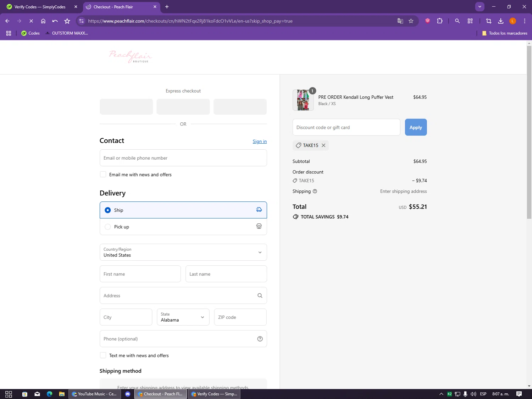View site information for peachflair.com

coord(82,21)
